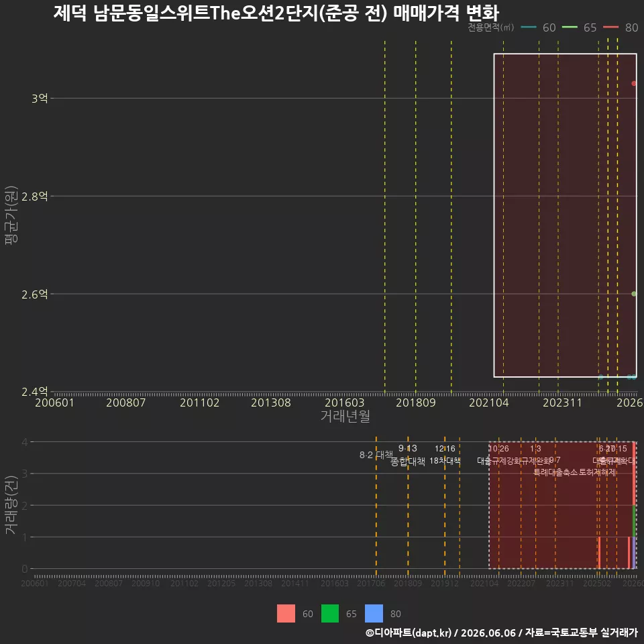This screenshot has height=644, width=644.
Task: Click '200807' on the price chart x-axis
Action: pos(125,402)
